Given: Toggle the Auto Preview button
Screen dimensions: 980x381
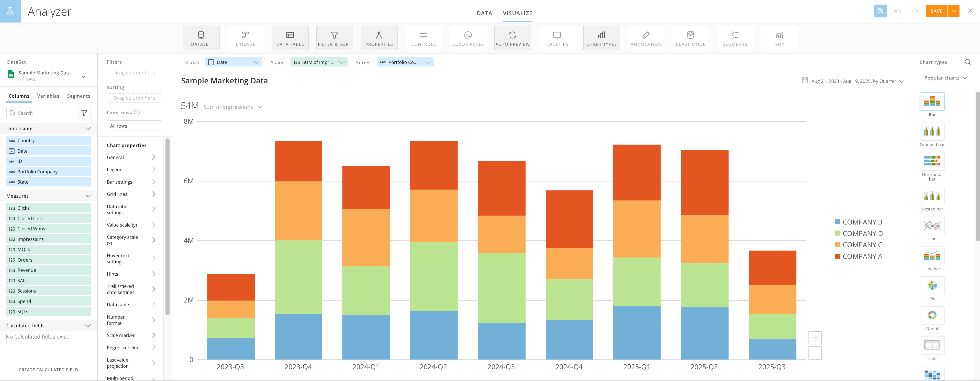Looking at the screenshot, I should pos(512,38).
